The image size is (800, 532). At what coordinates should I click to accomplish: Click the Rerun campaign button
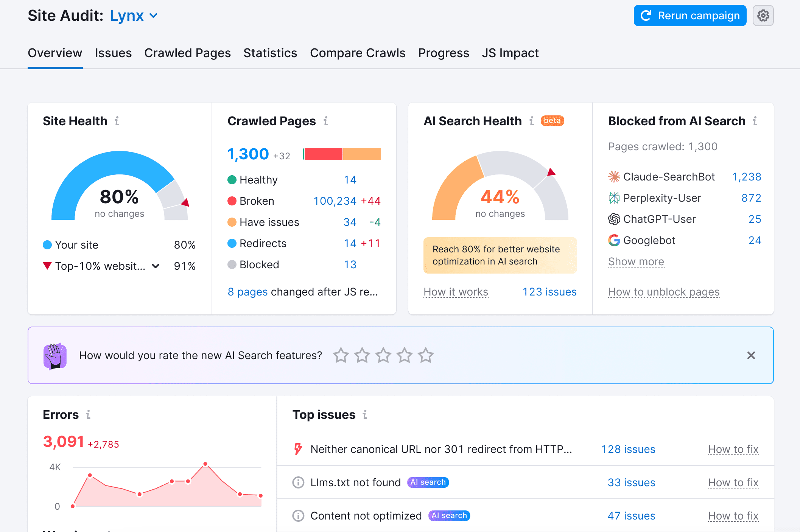(689, 16)
